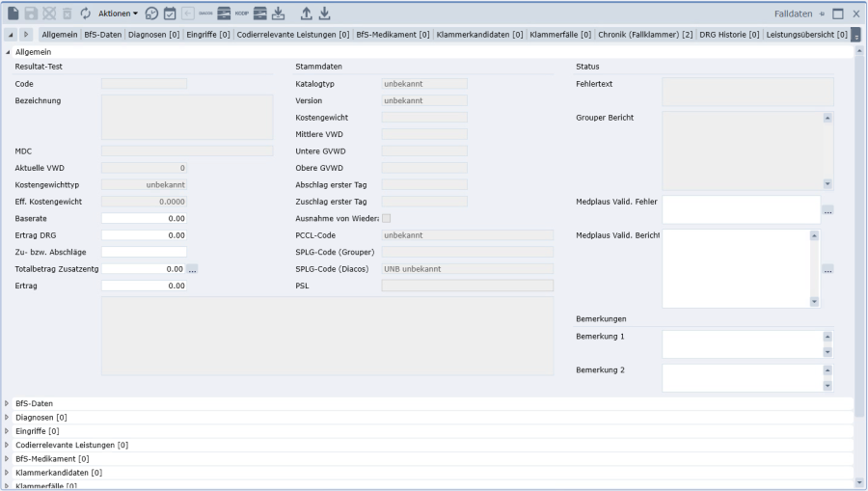Toggle the Ausnahme von Wieder checkbox
Image resolution: width=868 pixels, height=491 pixels.
coord(387,218)
